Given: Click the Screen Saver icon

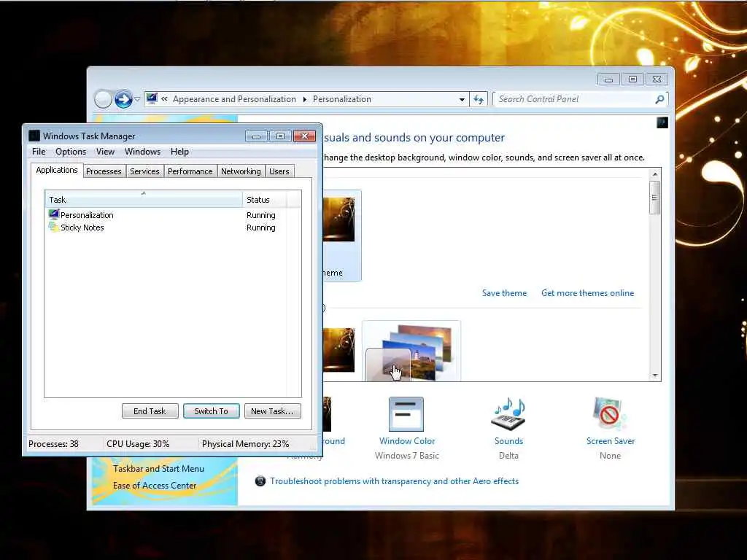Looking at the screenshot, I should (610, 414).
